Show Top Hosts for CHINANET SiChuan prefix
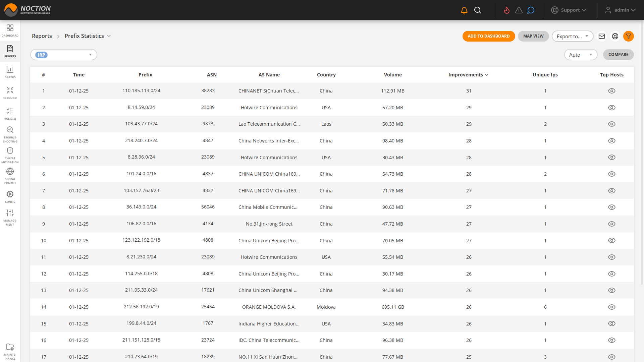The image size is (644, 362). point(612,90)
